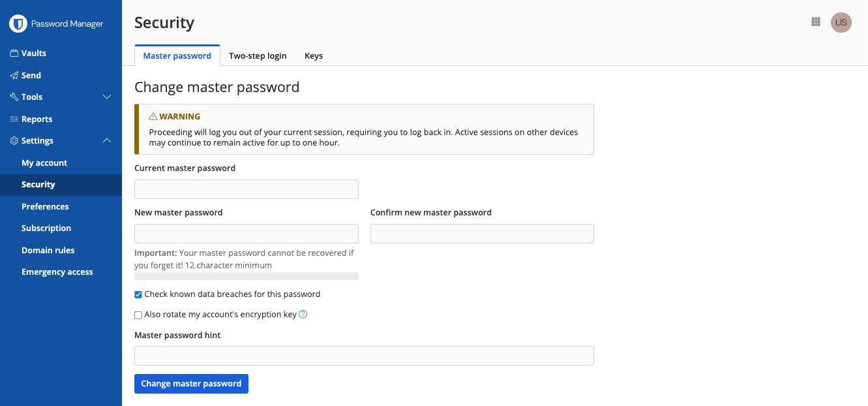Open the My account settings entry
Screen dimensions: 868x406
44,163
